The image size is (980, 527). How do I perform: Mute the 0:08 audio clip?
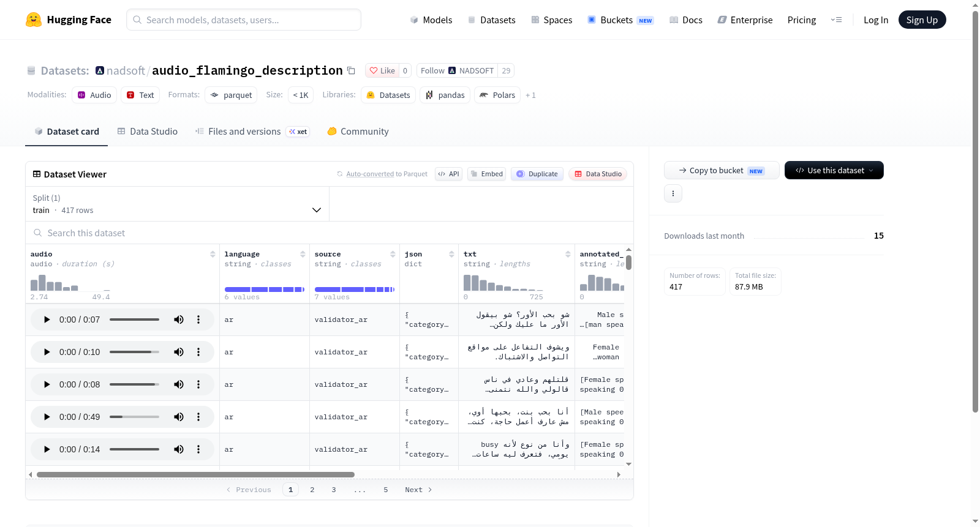coord(179,384)
